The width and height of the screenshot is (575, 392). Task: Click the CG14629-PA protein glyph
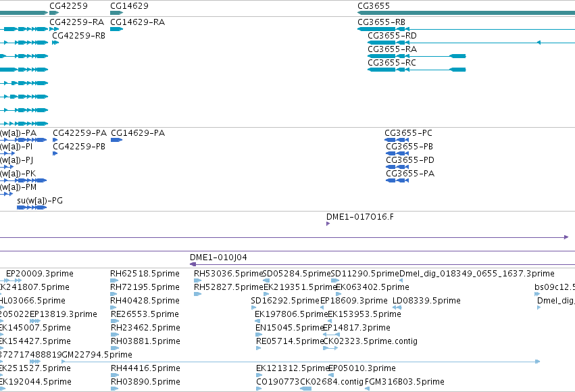117,140
